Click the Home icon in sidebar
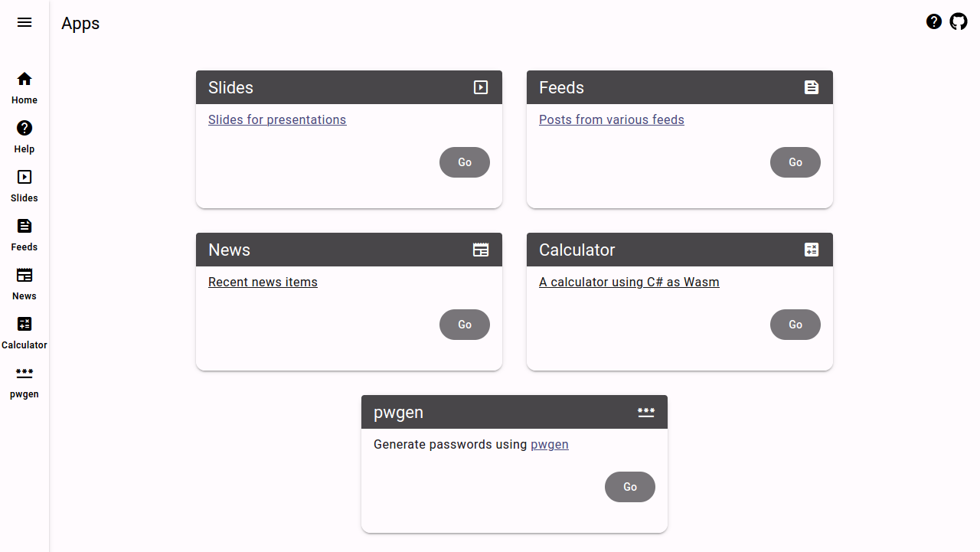This screenshot has height=552, width=980. click(x=24, y=79)
